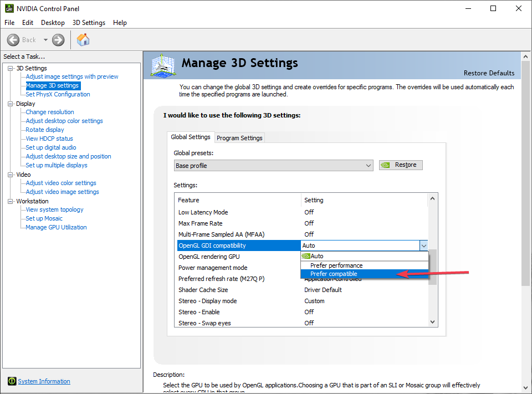This screenshot has width=532, height=394.
Task: Open the 3D Settings menu
Action: 89,23
